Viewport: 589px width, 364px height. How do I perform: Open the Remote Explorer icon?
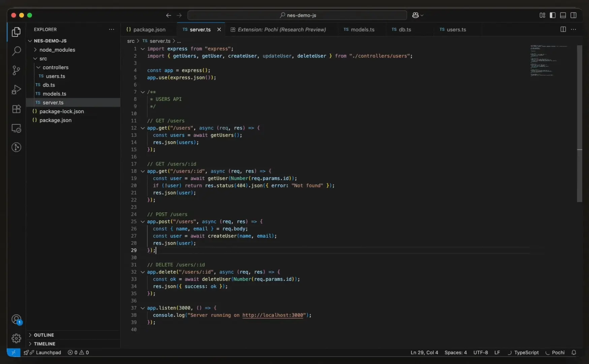tap(16, 128)
